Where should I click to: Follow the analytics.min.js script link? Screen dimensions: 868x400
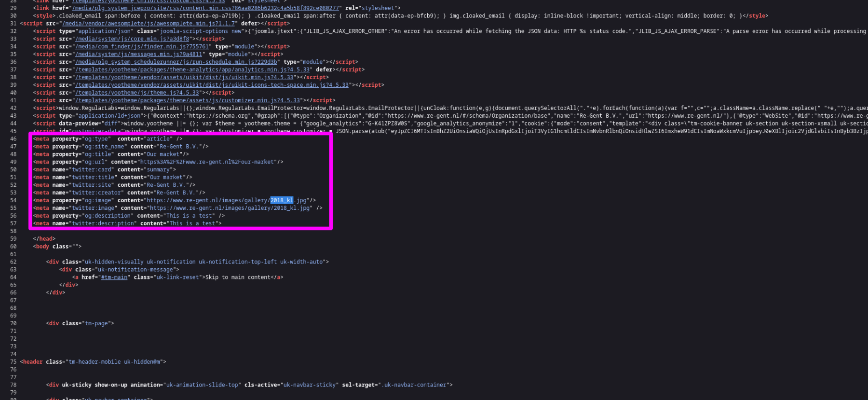click(192, 69)
